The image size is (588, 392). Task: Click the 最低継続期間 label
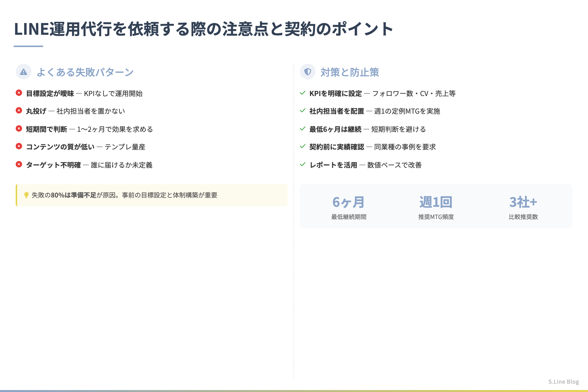tap(348, 217)
